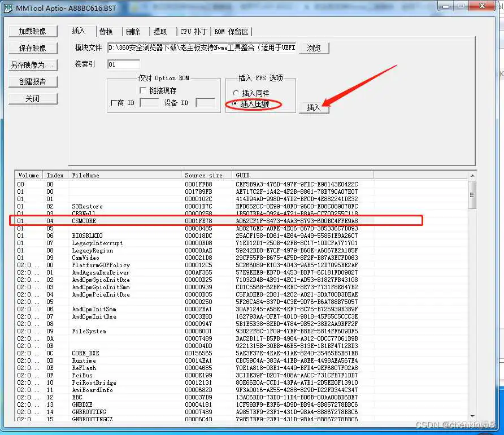This screenshot has height=435, width=504.
Task: Open the 浏览 (Browse) file dialog
Action: coord(314,47)
